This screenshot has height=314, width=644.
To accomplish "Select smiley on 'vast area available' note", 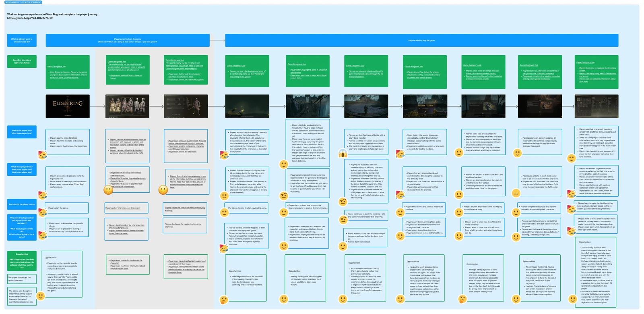I will 458,152.
